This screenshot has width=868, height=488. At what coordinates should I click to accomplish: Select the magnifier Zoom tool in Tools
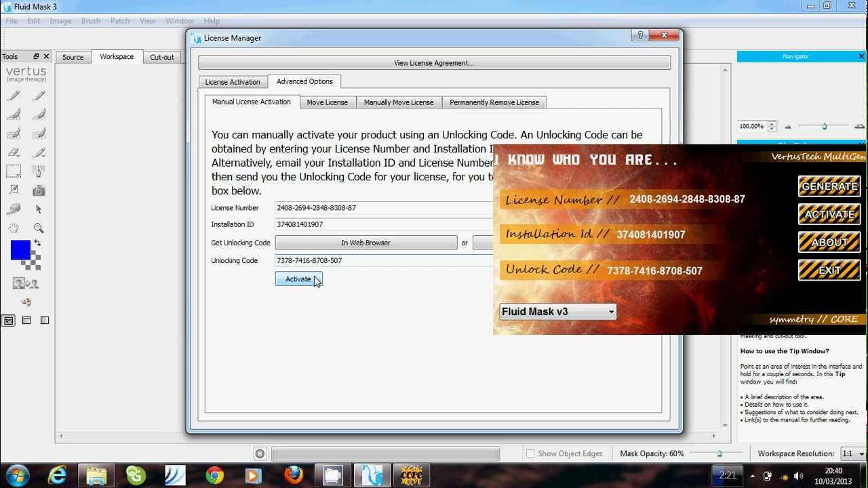[x=39, y=228]
